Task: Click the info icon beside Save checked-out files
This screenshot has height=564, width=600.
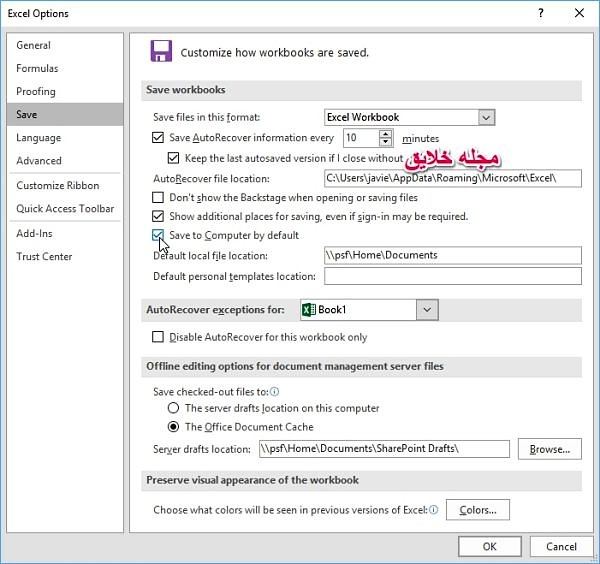Action: tap(274, 391)
